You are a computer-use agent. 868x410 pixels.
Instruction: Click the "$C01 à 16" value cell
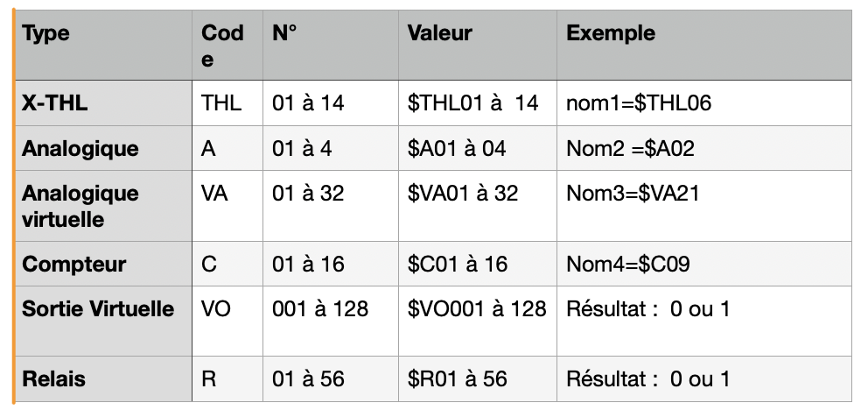tap(457, 264)
